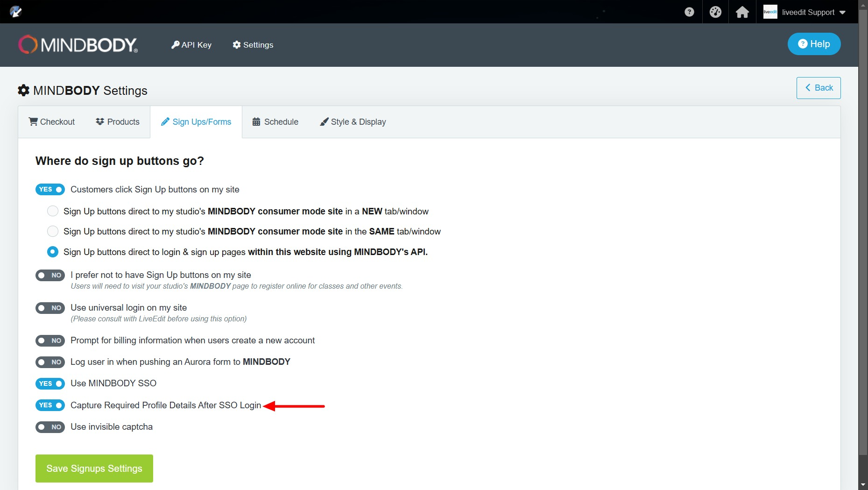The image size is (868, 490).
Task: Click 'Use MINDBODY SSO' label text
Action: (113, 383)
